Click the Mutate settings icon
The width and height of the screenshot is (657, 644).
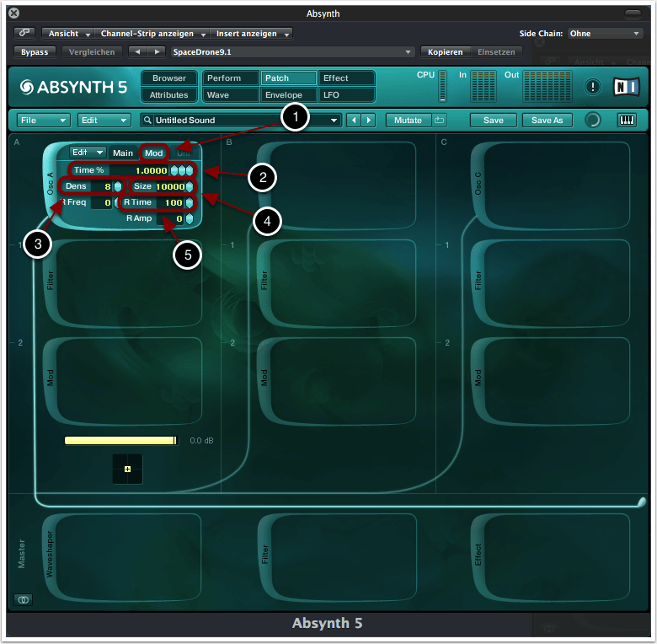tap(440, 120)
